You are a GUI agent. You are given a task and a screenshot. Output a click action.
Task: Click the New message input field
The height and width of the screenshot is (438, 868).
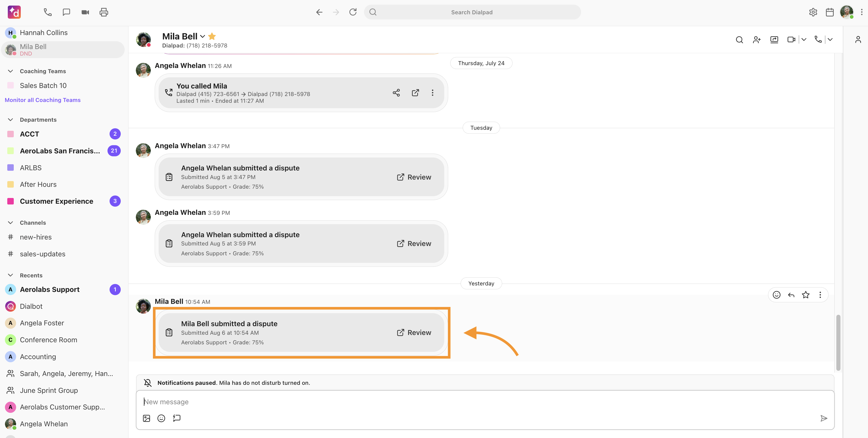coord(485,402)
